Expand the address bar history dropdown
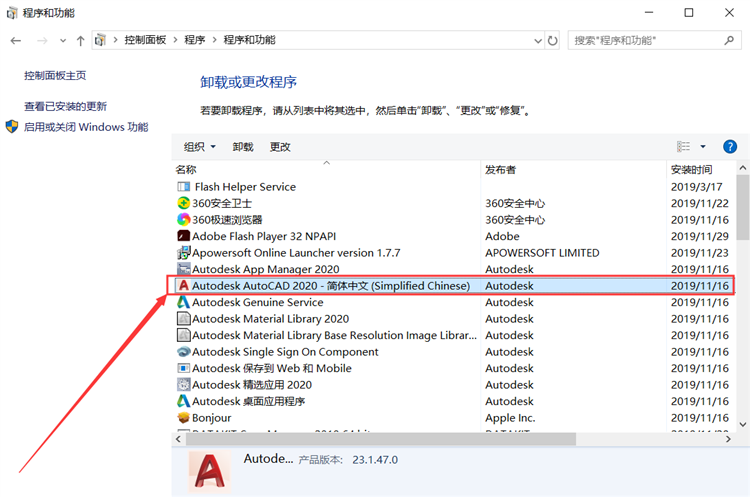750x497 pixels. point(538,41)
